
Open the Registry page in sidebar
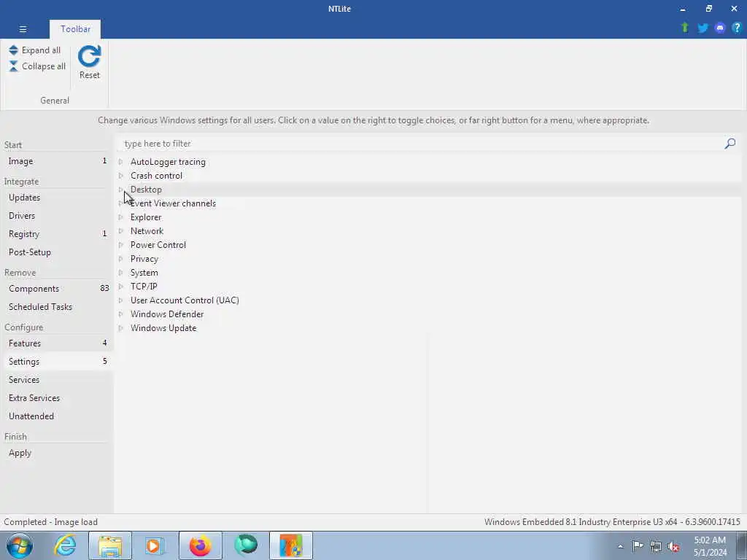[x=57, y=234]
